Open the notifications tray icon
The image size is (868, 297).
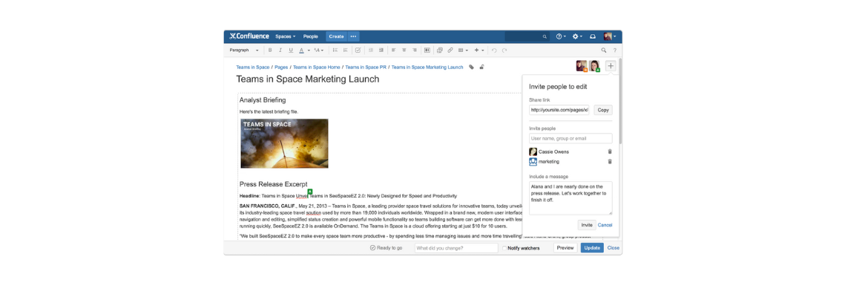(x=592, y=36)
